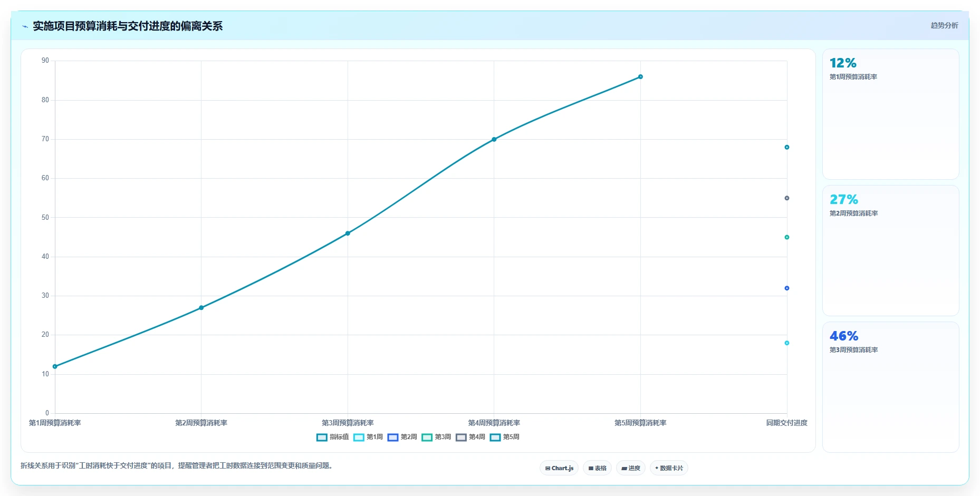Screen dimensions: 980x496
Task: Click the cyan 同期交付进度 point at 18
Action: point(787,343)
